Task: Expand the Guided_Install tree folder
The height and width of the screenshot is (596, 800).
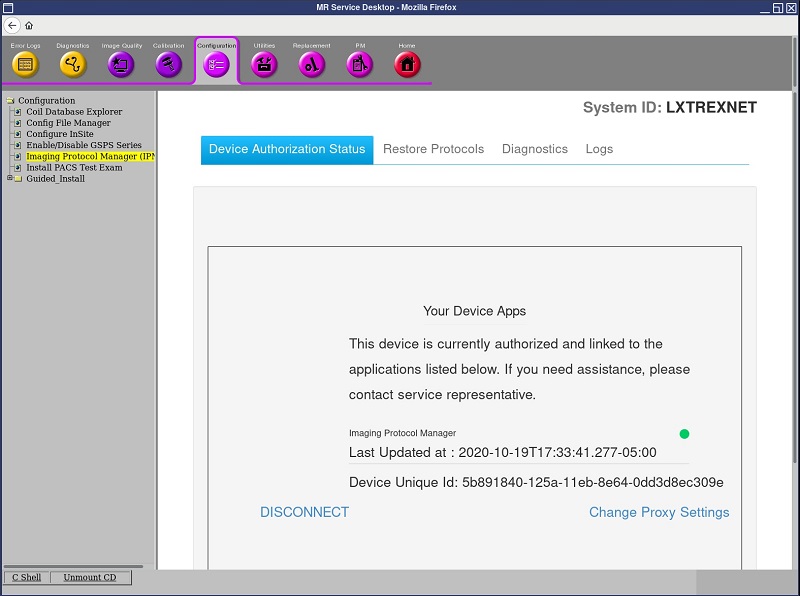Action: (x=10, y=179)
